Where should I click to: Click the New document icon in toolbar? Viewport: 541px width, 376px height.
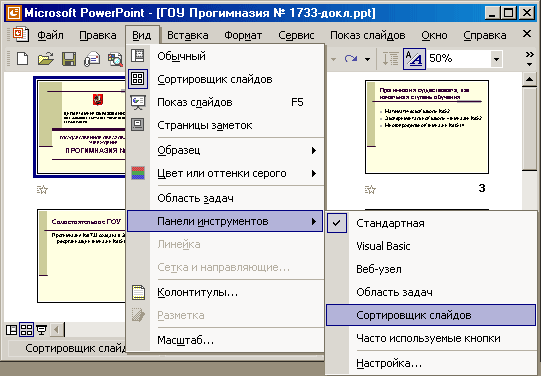coord(23,59)
